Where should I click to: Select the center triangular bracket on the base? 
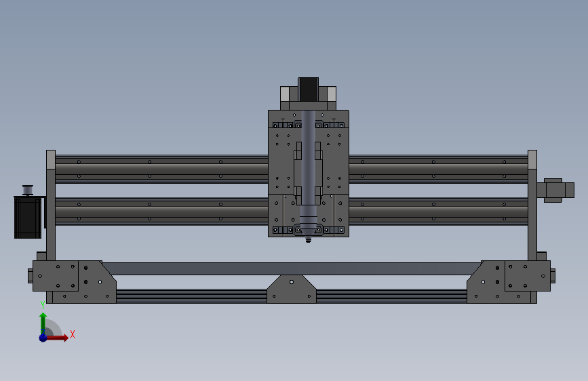point(292,289)
